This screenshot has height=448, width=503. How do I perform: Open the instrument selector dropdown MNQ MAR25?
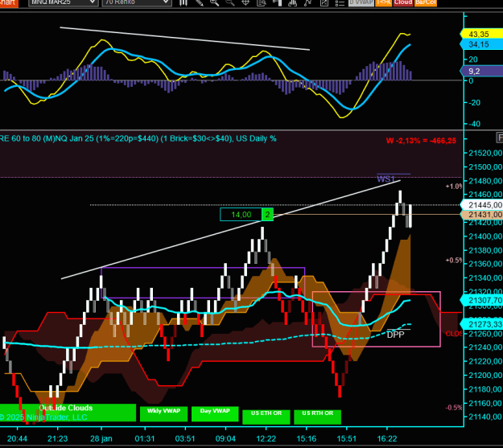[63, 2]
